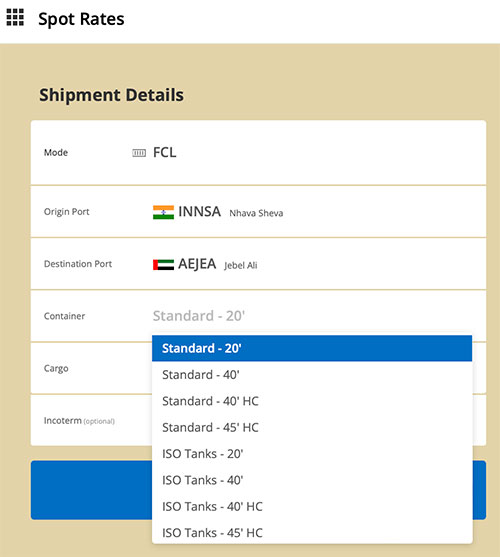Click the UAE flag icon
500x557 pixels.
[163, 265]
